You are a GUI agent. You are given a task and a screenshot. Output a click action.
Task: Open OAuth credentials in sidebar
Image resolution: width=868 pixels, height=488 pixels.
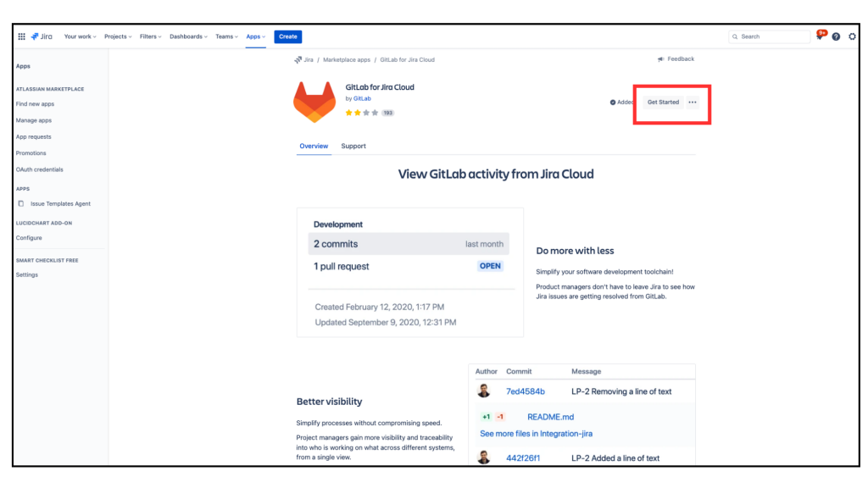[x=39, y=169]
